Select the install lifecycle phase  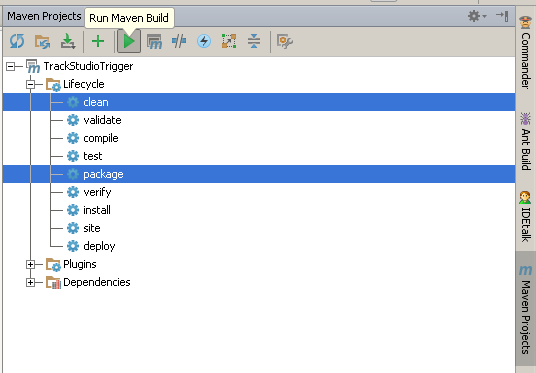(x=97, y=210)
